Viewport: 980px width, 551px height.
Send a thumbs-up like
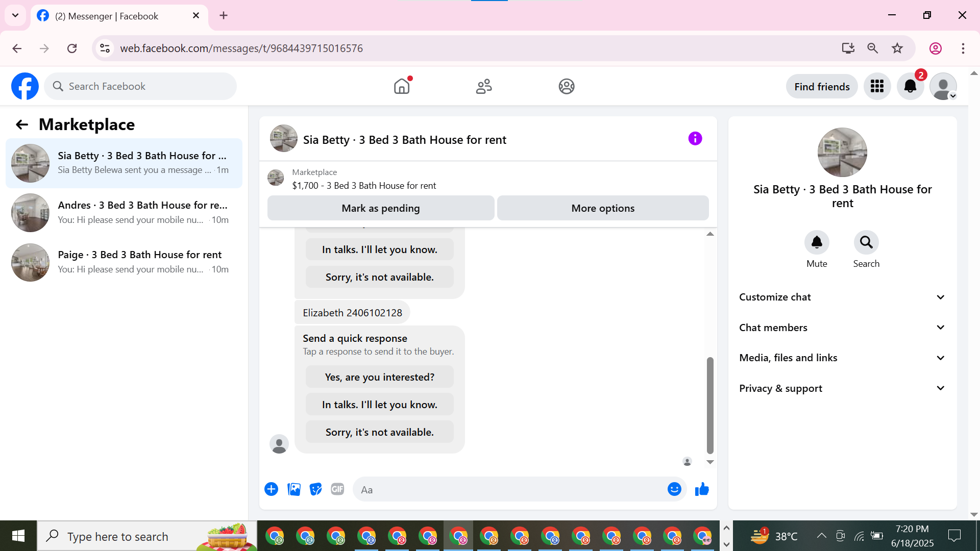click(702, 489)
